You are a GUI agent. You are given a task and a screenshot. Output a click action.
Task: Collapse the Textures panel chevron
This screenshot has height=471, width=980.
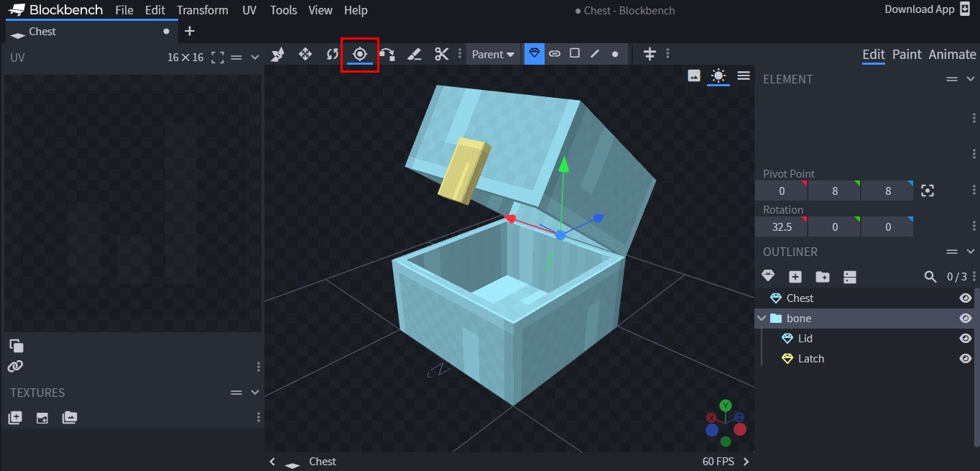[x=254, y=393]
